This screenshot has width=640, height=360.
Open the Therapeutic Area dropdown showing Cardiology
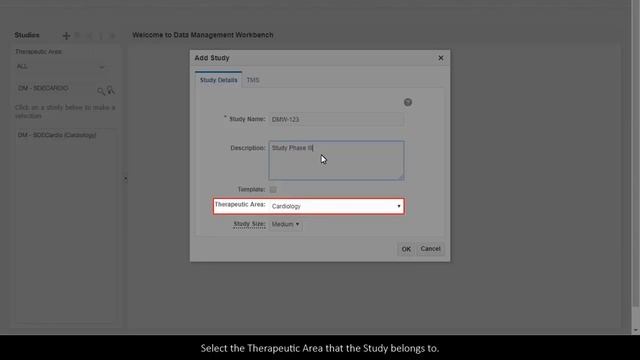pos(336,206)
